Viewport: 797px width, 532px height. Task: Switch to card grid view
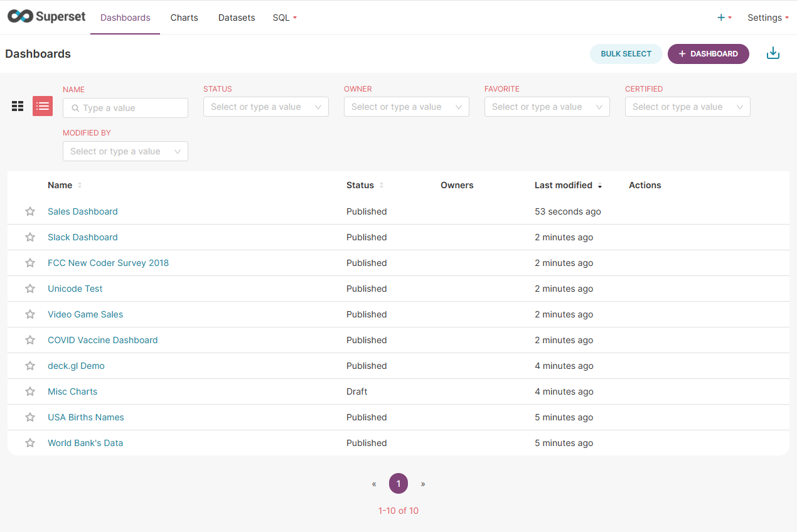click(x=18, y=106)
